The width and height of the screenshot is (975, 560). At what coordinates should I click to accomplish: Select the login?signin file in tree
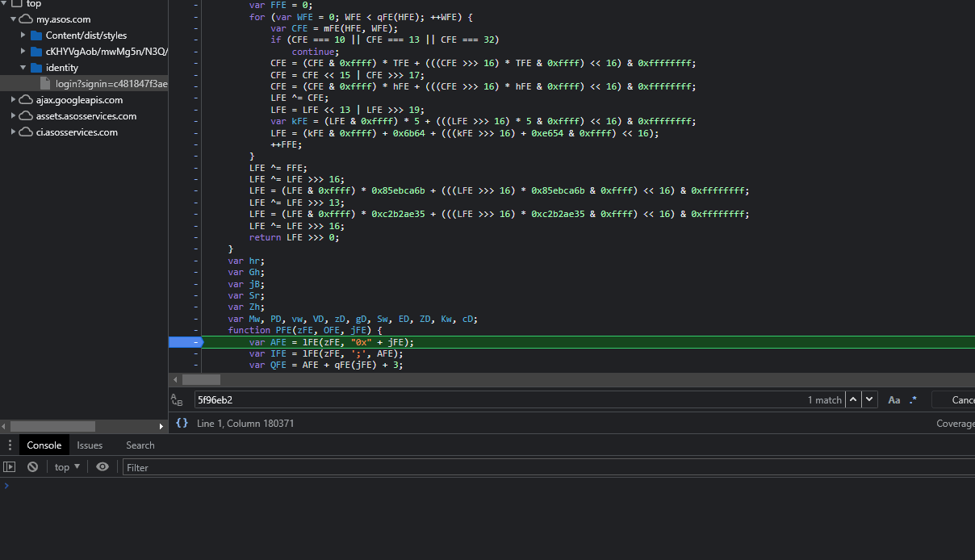[x=84, y=84]
